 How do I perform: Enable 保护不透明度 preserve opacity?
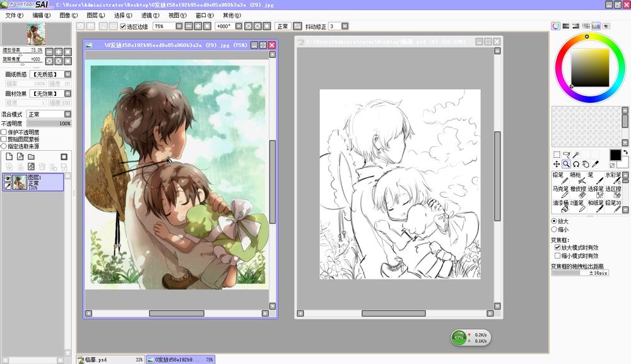tap(4, 132)
